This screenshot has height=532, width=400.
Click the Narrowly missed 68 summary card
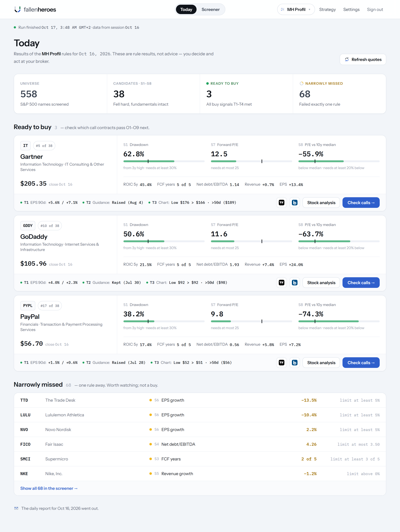[339, 94]
